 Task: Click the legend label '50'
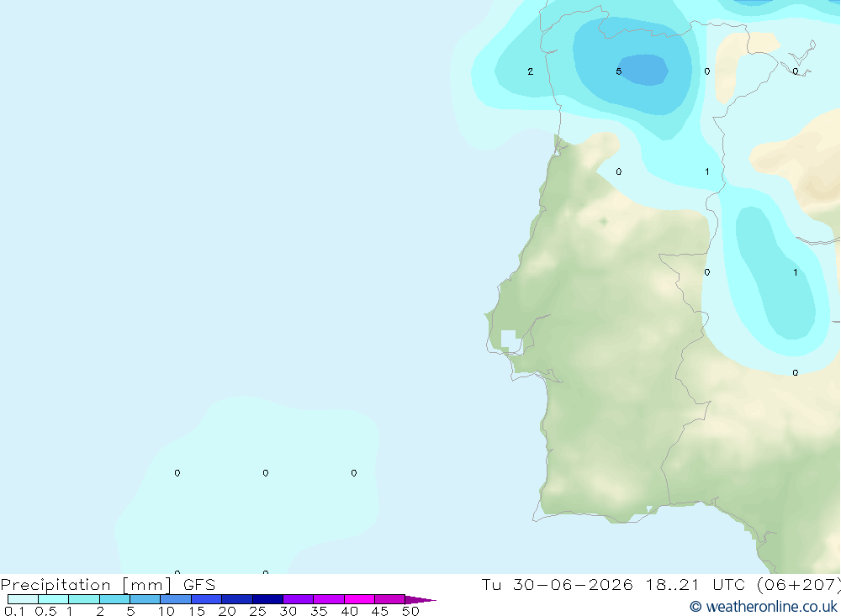tap(410, 611)
